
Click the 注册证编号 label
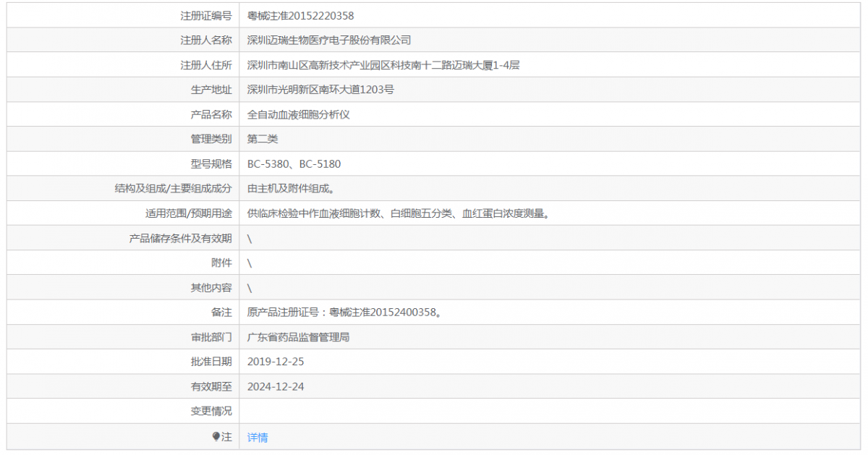[x=206, y=15]
